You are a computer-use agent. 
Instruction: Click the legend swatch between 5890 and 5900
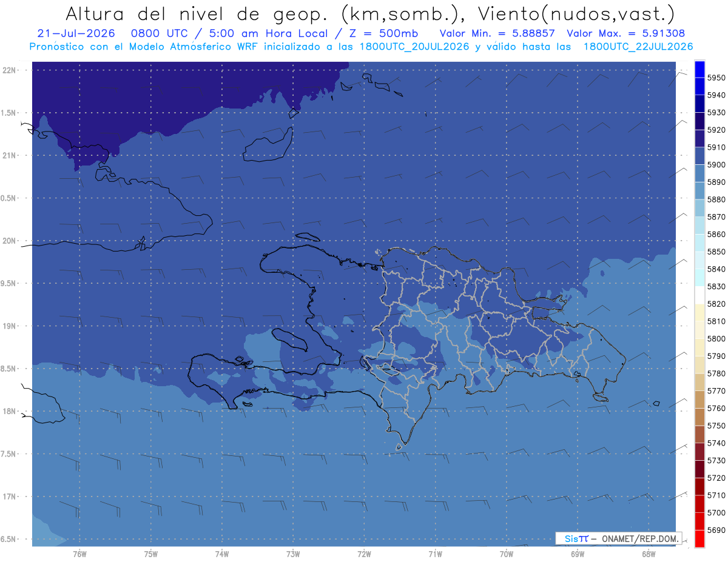[699, 173]
